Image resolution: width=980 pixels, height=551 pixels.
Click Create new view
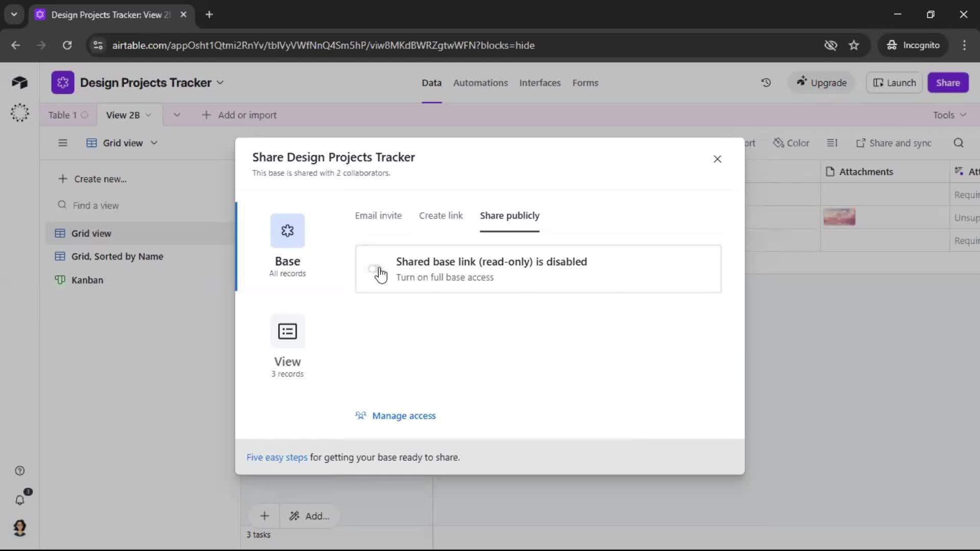[92, 179]
